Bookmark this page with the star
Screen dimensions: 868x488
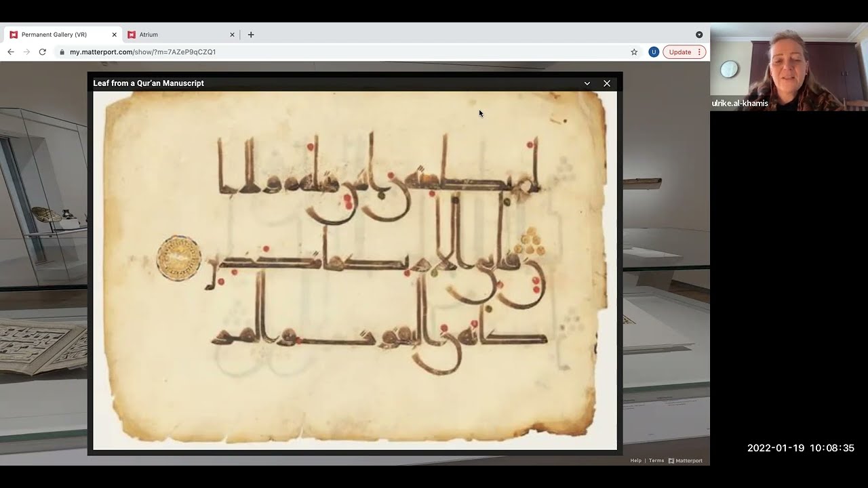pyautogui.click(x=634, y=52)
